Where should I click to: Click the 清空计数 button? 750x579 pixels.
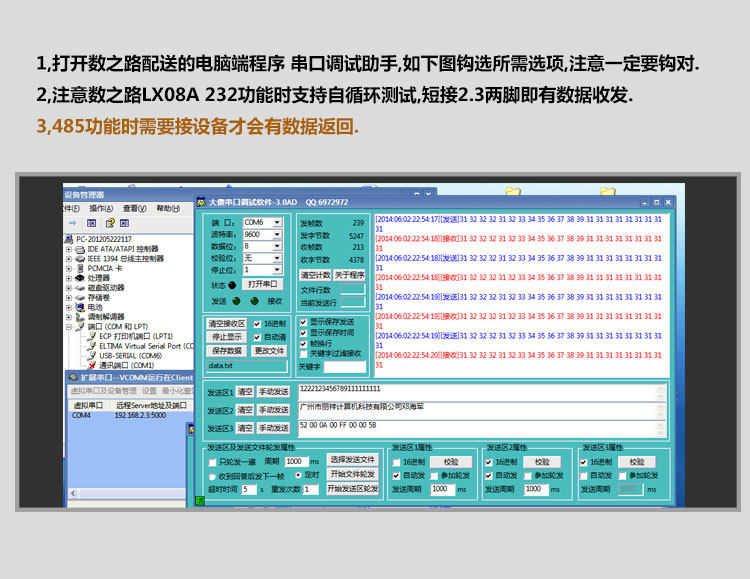click(315, 275)
